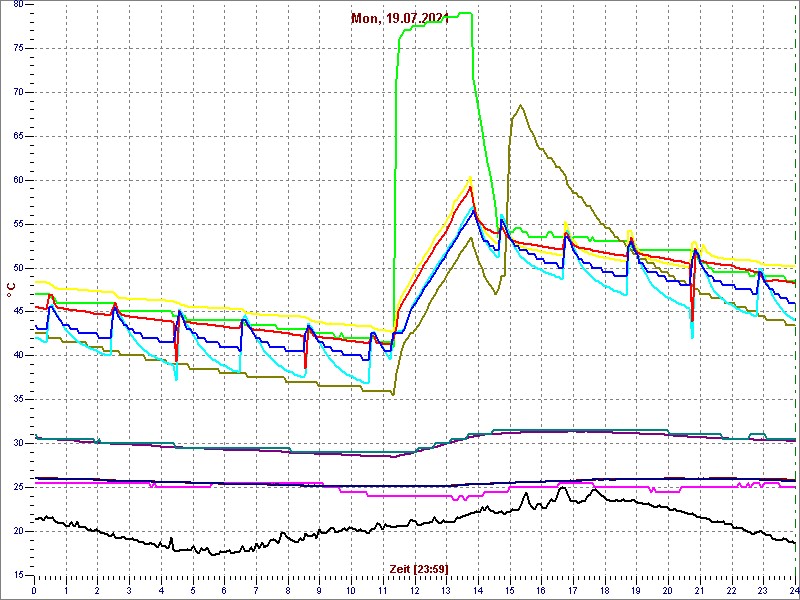Viewport: 800px width, 600px height.
Task: Click the Zeit [23:59] time label
Action: 419,569
